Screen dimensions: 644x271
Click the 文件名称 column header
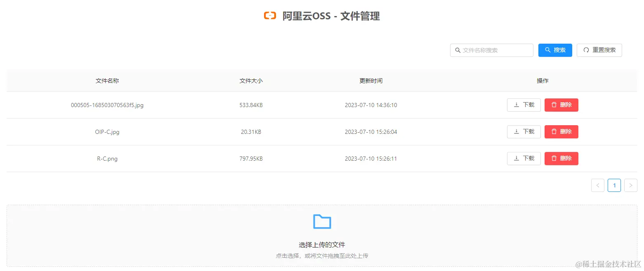pyautogui.click(x=107, y=81)
